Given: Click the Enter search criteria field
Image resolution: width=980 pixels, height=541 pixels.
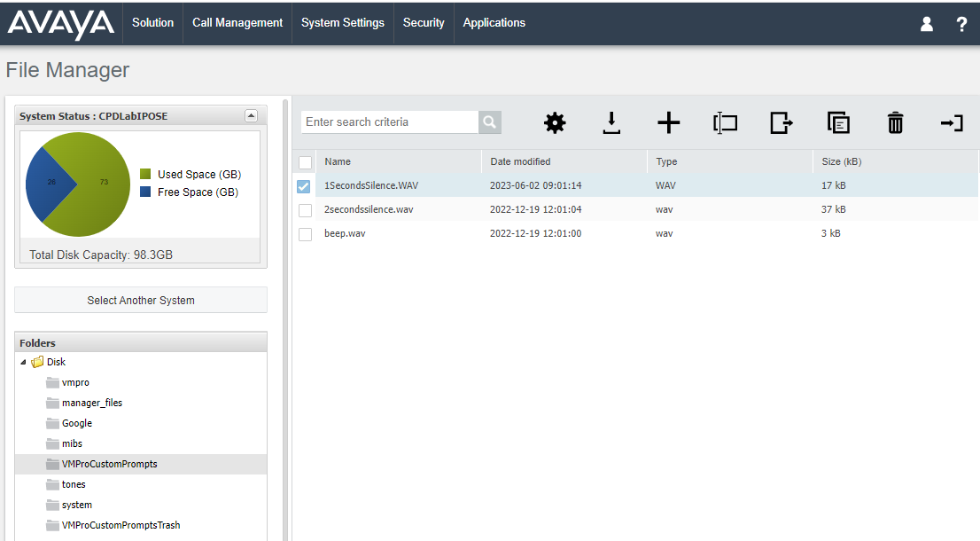Looking at the screenshot, I should (x=390, y=122).
